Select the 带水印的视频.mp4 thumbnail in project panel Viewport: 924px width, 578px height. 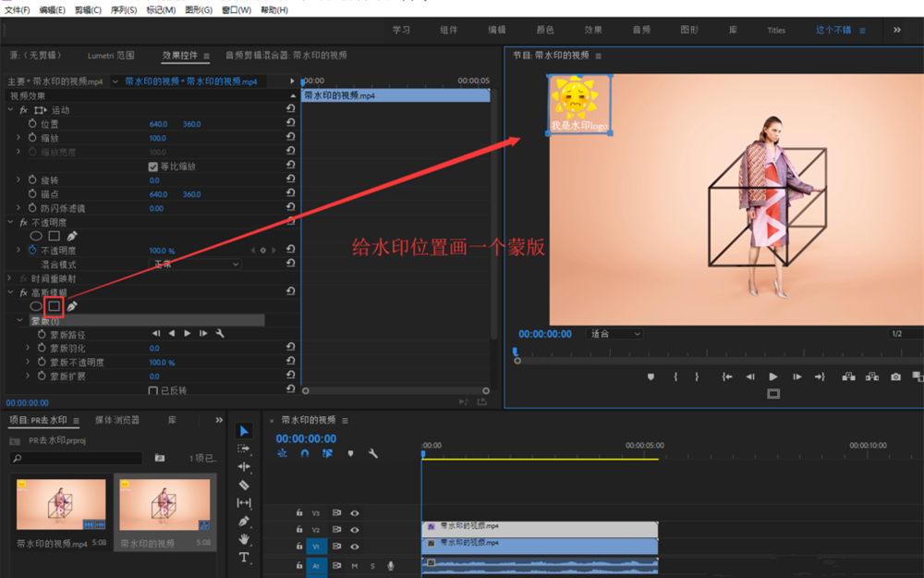[x=60, y=505]
